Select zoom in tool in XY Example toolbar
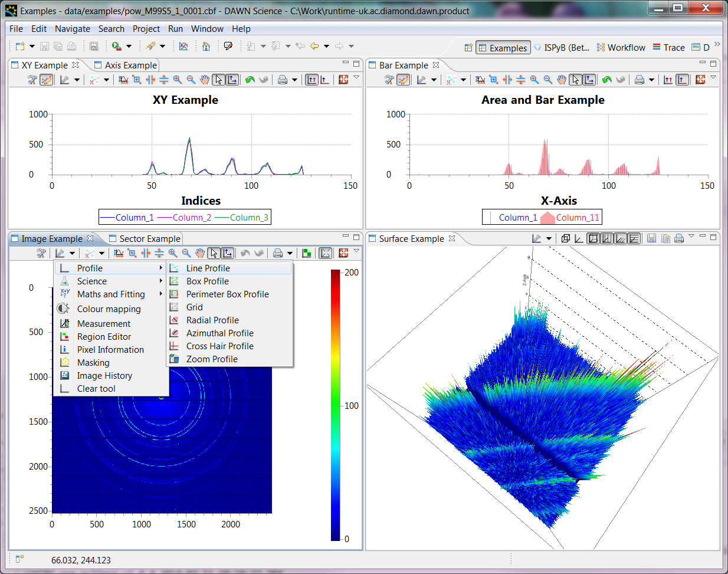The height and width of the screenshot is (574, 728). [178, 80]
